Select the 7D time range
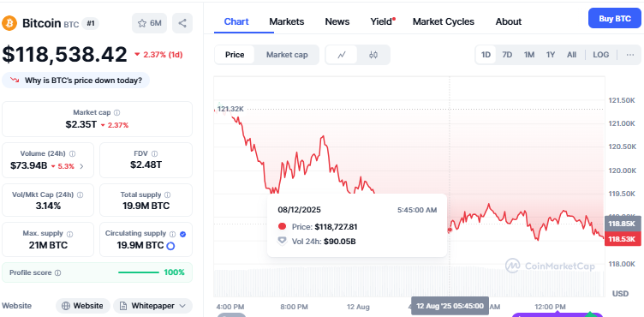This screenshot has height=317, width=644. (x=507, y=55)
